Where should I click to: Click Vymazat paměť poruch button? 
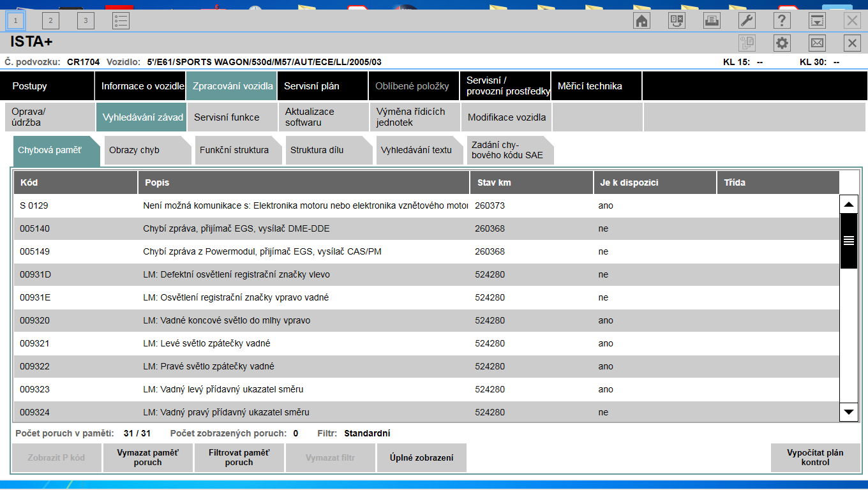tap(148, 458)
